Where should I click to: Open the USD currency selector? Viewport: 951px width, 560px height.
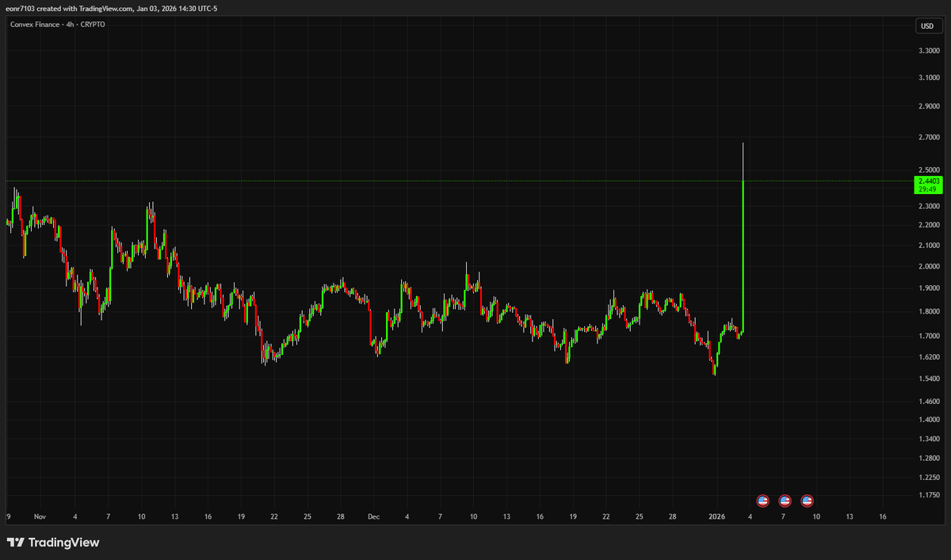927,26
